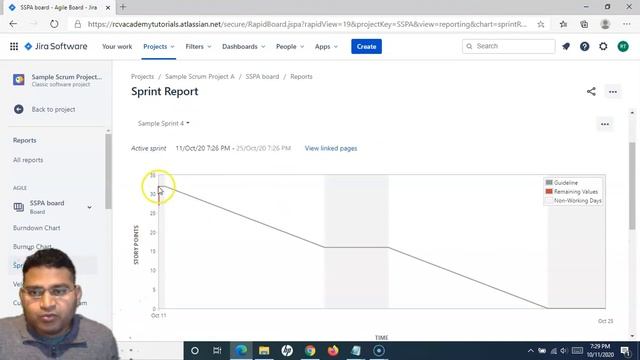Viewport: 640px width, 360px height.
Task: Open the Help question mark icon
Action: coord(584,47)
